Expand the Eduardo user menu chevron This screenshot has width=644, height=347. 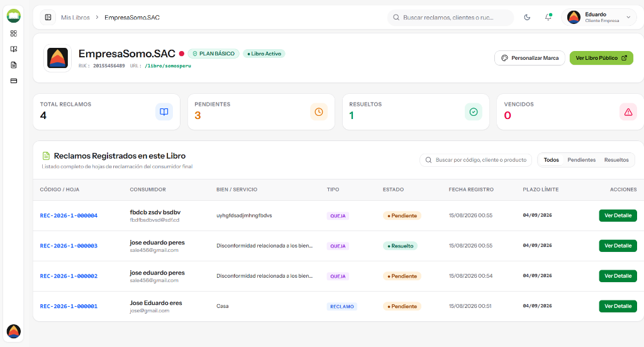coord(628,17)
